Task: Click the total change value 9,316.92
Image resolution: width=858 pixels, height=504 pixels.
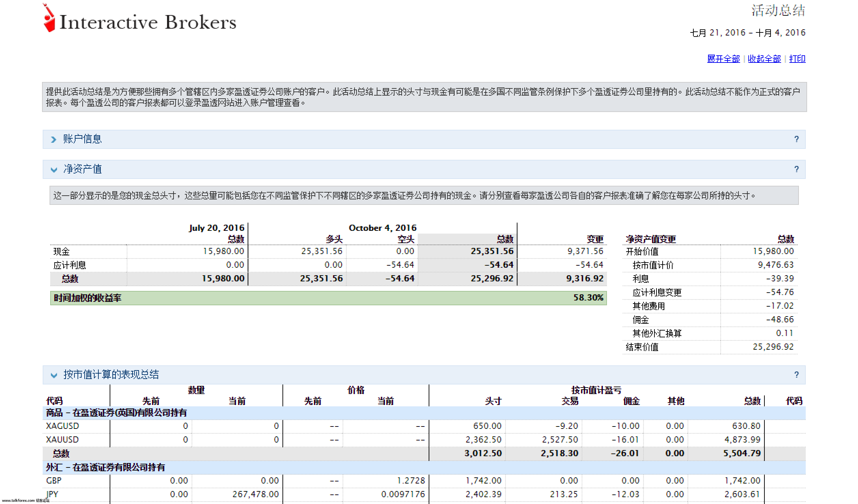Action: point(585,278)
